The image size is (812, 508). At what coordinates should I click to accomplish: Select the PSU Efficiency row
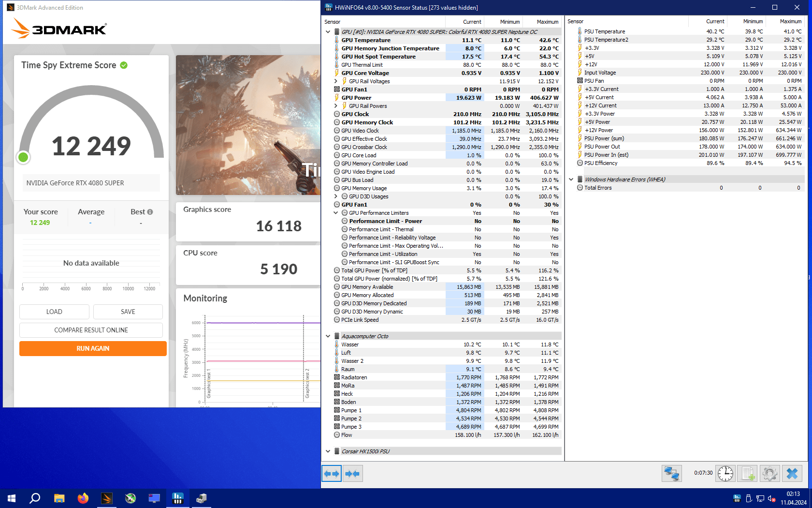[x=690, y=163]
